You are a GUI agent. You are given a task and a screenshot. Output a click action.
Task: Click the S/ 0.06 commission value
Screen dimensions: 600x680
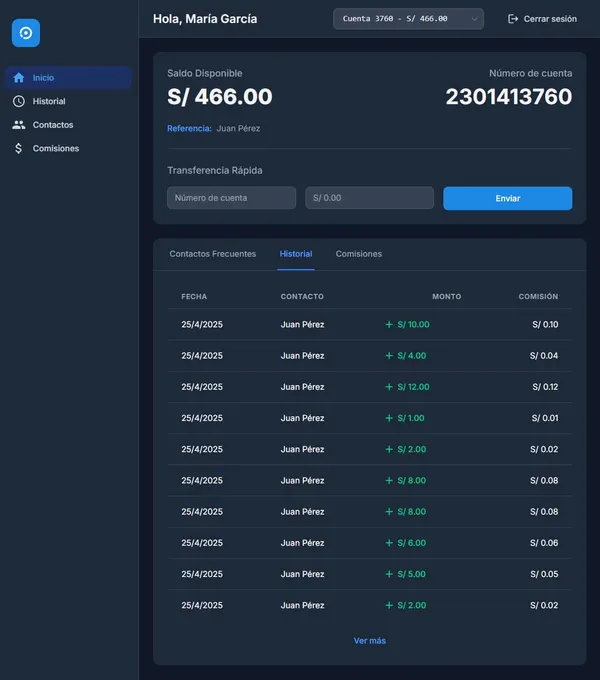544,543
